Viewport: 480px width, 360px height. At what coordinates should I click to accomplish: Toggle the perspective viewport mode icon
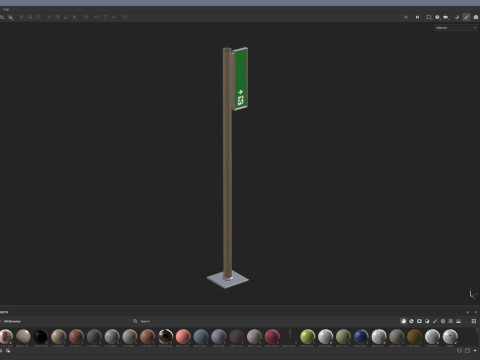point(429,17)
